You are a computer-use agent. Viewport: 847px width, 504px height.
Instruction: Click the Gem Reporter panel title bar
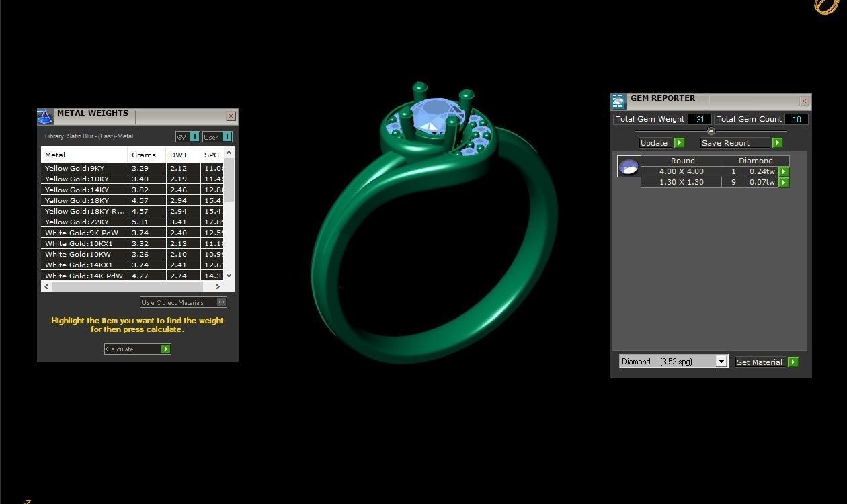(x=711, y=101)
